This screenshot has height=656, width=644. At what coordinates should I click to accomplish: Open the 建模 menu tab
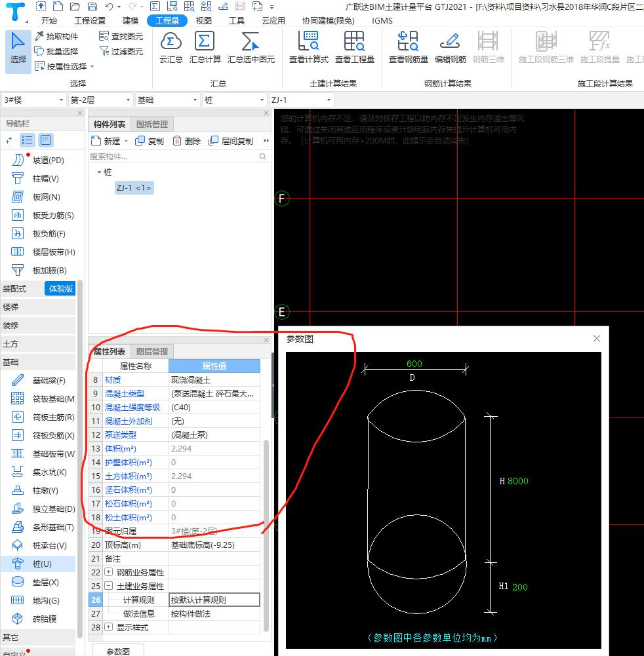[x=131, y=20]
